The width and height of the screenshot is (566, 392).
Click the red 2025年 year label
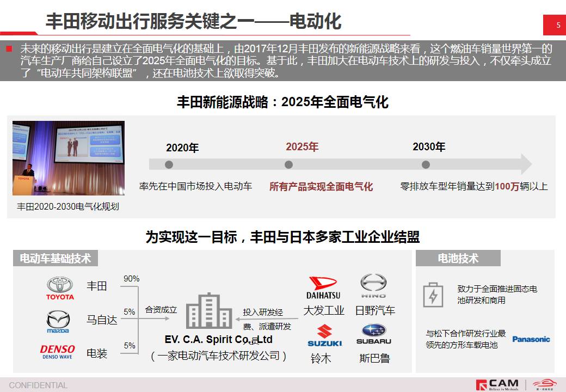coord(302,147)
